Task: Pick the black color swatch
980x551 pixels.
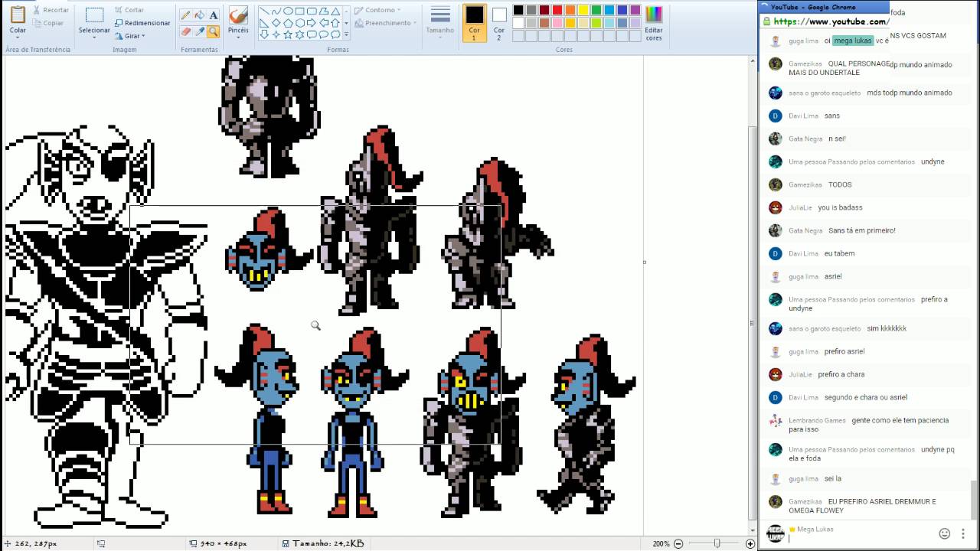Action: click(x=518, y=10)
